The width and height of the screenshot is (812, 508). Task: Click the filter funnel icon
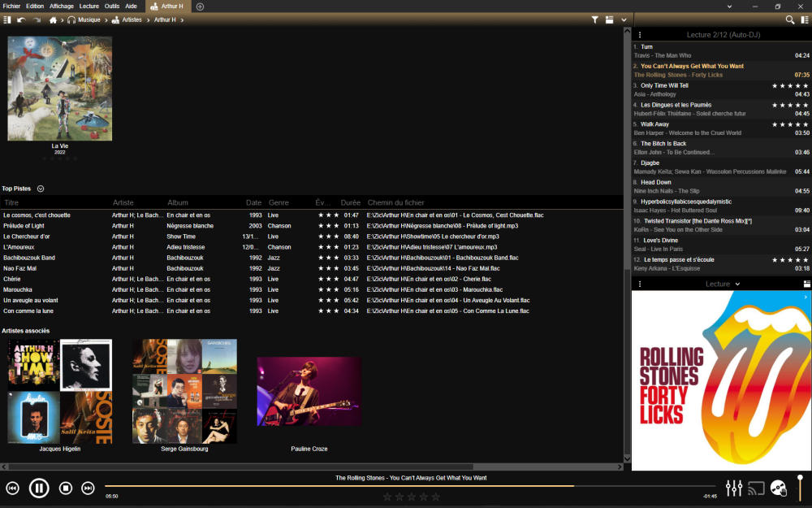click(595, 20)
